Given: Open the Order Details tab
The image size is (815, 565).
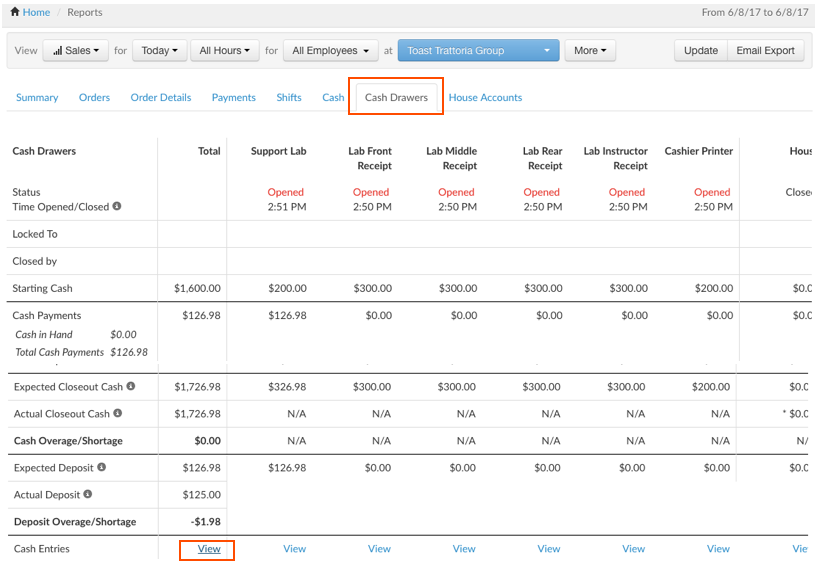Looking at the screenshot, I should pos(160,98).
